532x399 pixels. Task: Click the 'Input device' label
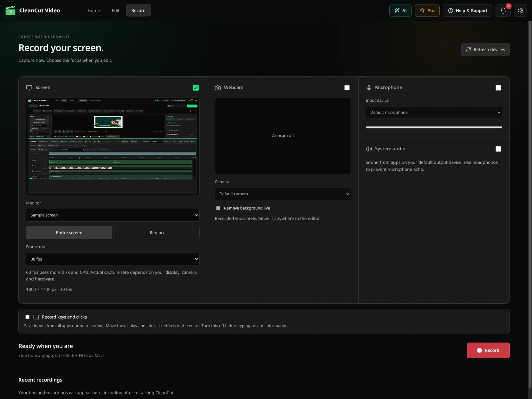(x=377, y=100)
